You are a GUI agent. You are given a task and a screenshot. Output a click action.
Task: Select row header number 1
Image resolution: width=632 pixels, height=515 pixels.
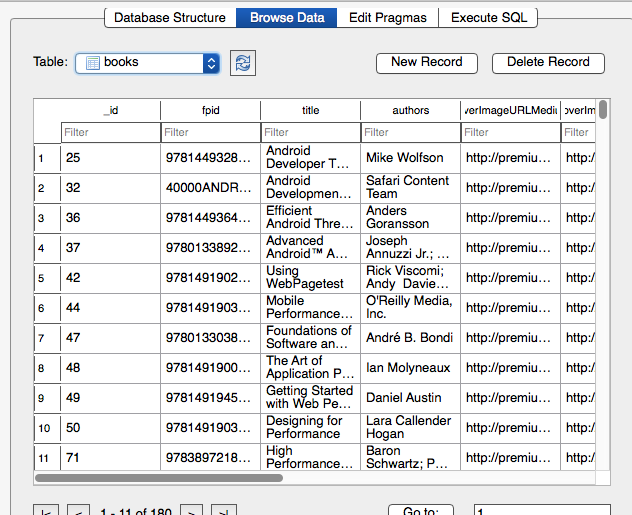pos(47,158)
